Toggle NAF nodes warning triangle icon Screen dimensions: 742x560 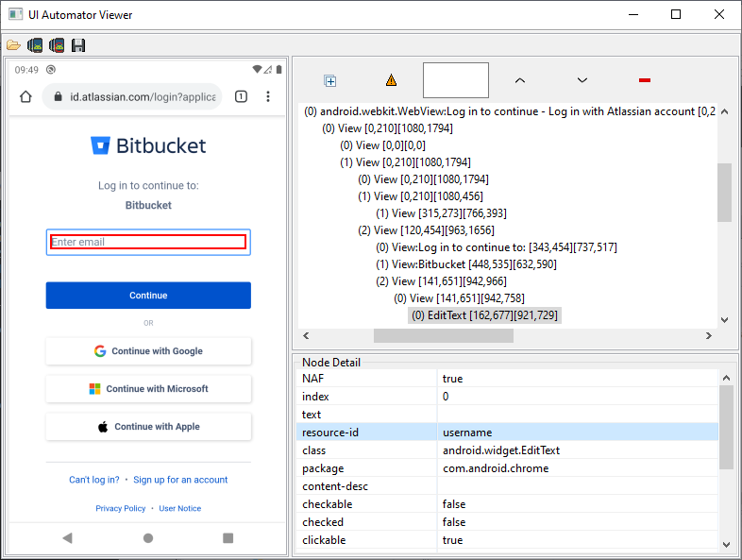(392, 80)
